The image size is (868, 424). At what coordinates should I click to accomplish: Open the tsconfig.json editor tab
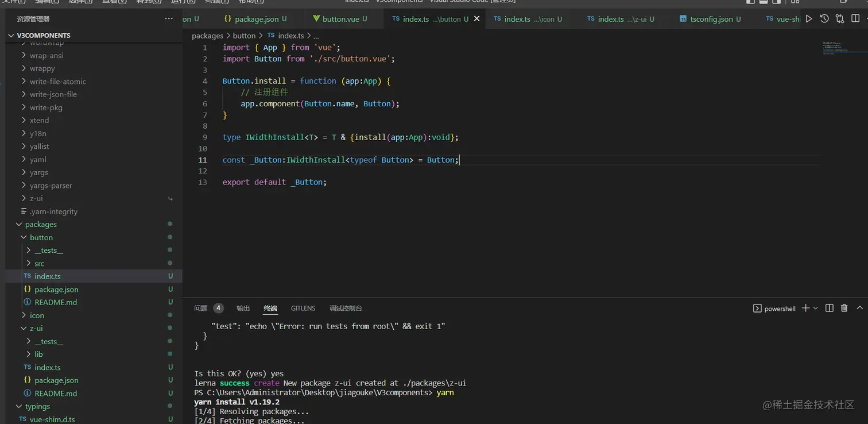coord(711,19)
